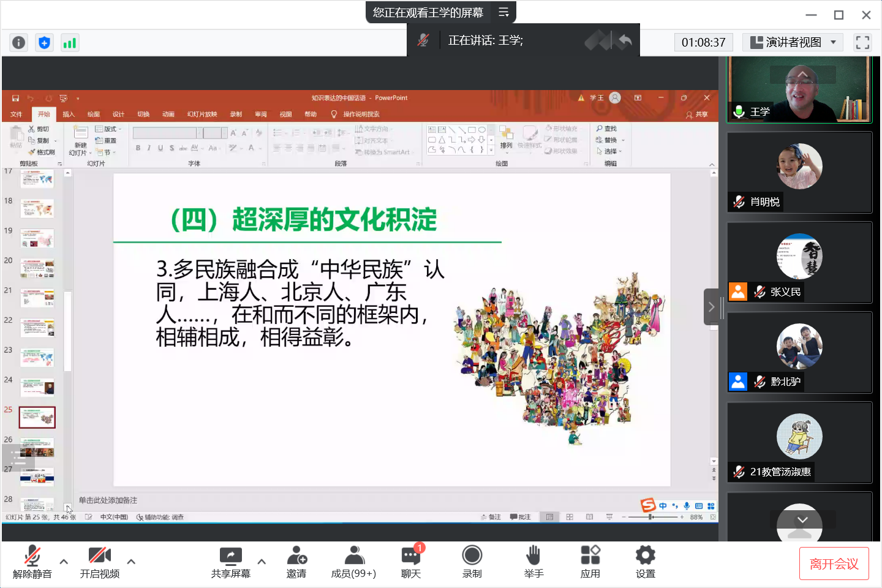The image size is (882, 588).
Task: Open screen-sharing options menu at top
Action: click(503, 12)
